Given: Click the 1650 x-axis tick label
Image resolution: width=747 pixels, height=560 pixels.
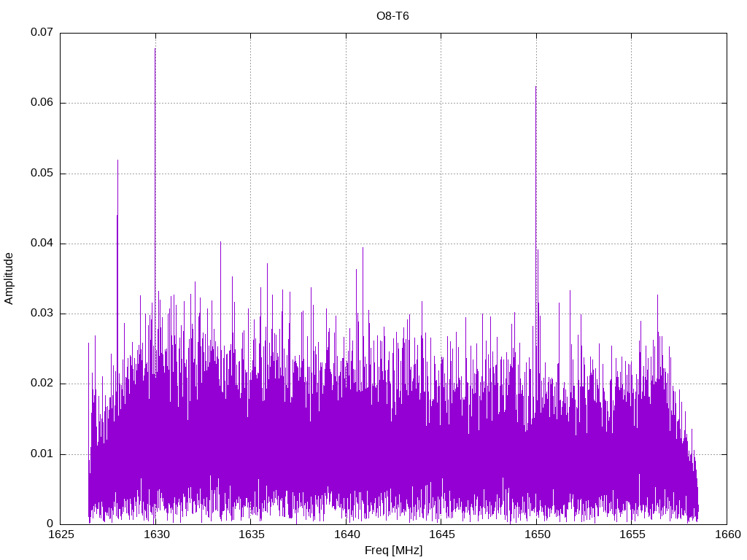Looking at the screenshot, I should pos(536,534).
